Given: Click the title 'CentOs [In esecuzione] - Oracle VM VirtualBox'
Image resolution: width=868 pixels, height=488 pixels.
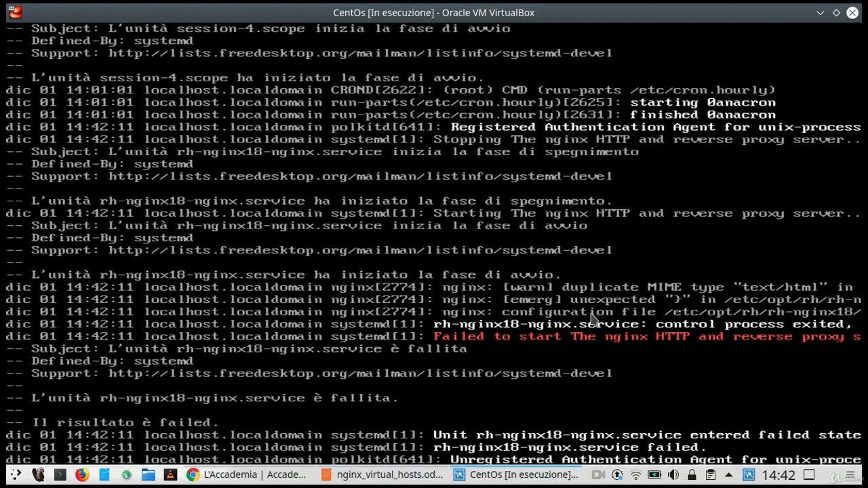Looking at the screenshot, I should tap(434, 12).
